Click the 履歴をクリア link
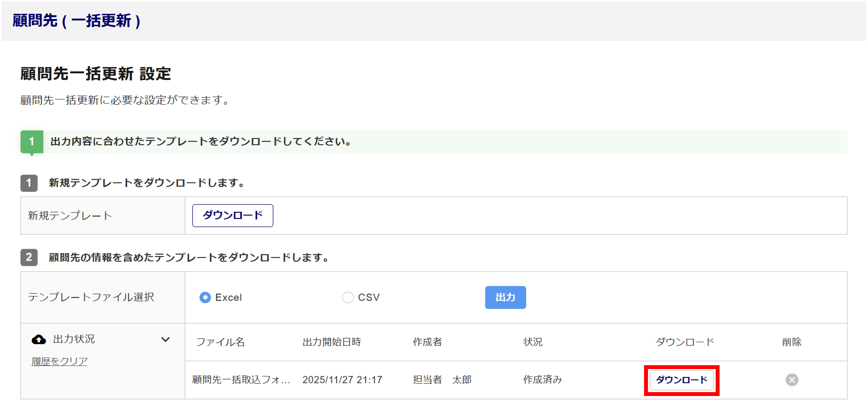The width and height of the screenshot is (868, 406). (59, 361)
